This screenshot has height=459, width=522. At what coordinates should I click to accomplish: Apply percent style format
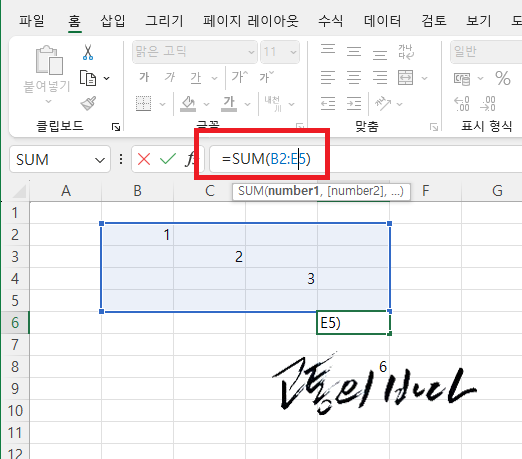(x=503, y=78)
